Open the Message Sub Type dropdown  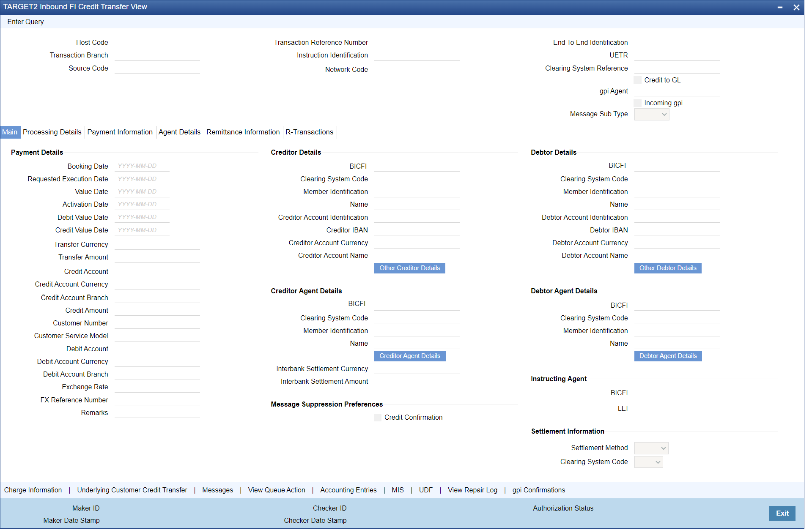[651, 115]
